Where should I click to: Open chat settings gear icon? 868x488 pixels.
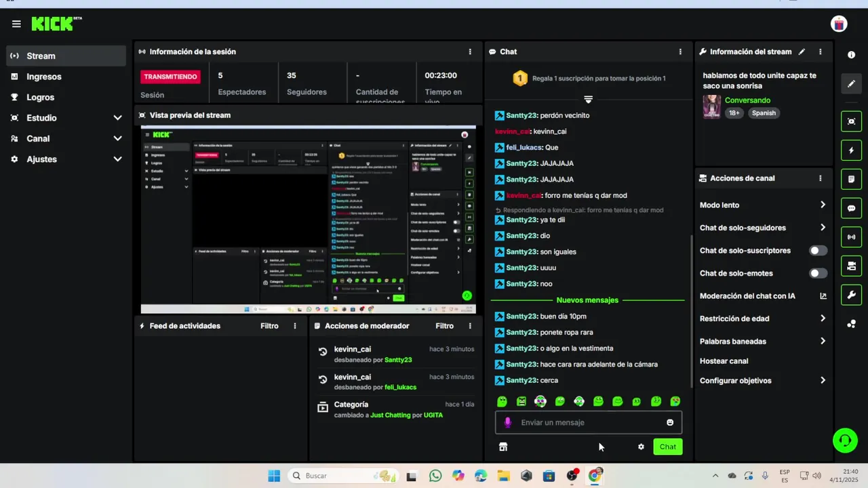click(x=641, y=447)
